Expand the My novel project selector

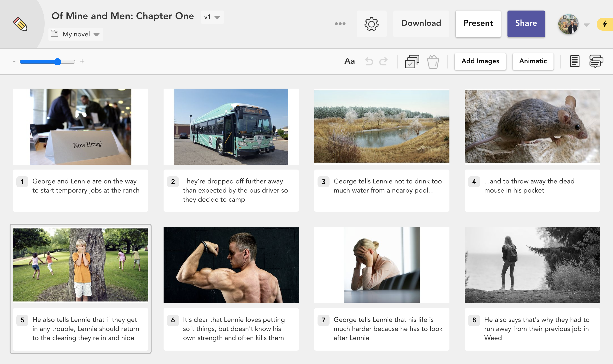pyautogui.click(x=76, y=34)
